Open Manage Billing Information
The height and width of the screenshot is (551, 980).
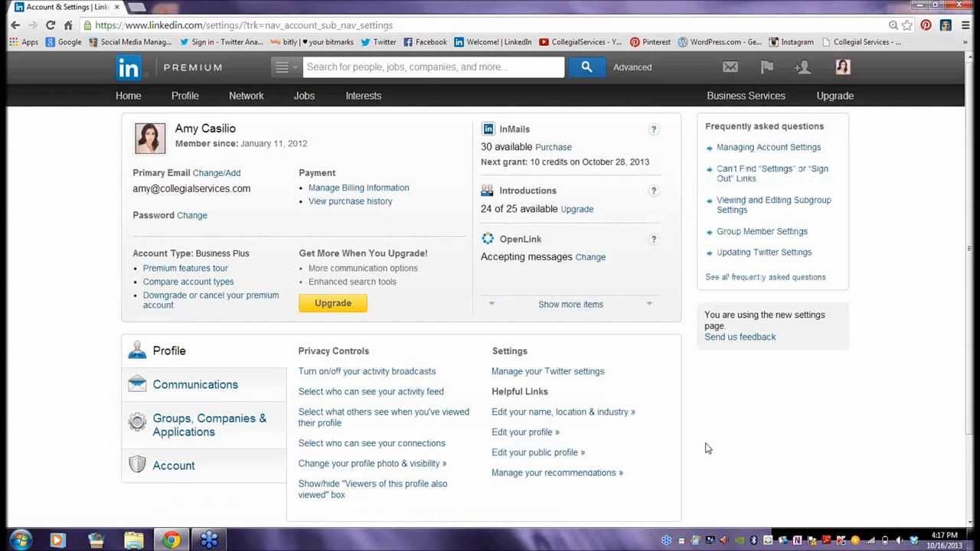point(358,187)
